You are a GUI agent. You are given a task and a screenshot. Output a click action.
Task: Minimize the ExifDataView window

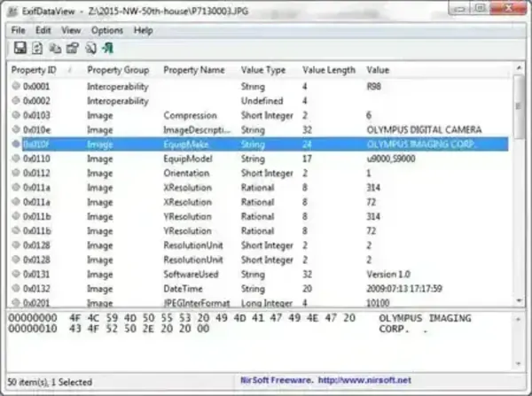[x=459, y=9]
